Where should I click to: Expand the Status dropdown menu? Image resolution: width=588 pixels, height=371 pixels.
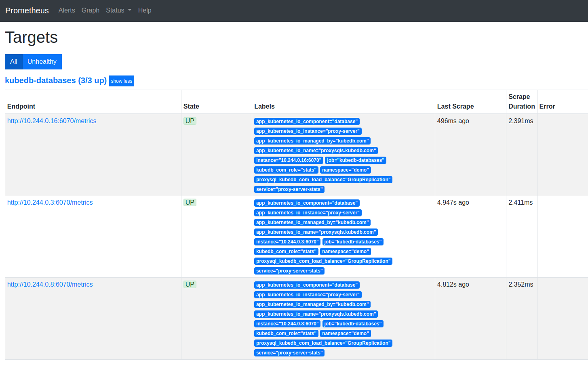click(x=118, y=10)
